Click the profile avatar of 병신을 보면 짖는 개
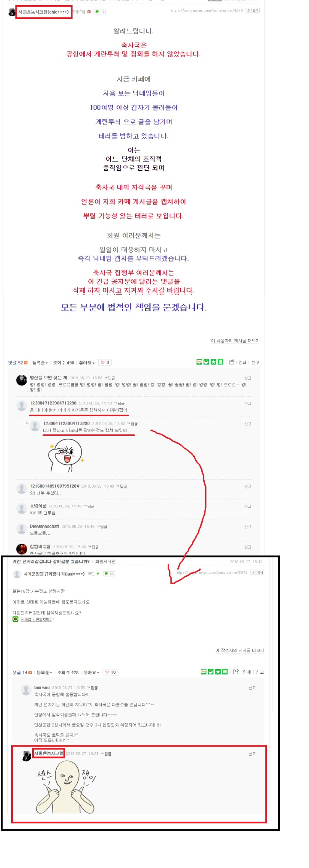Screen dimensions: 309x868 [21, 380]
